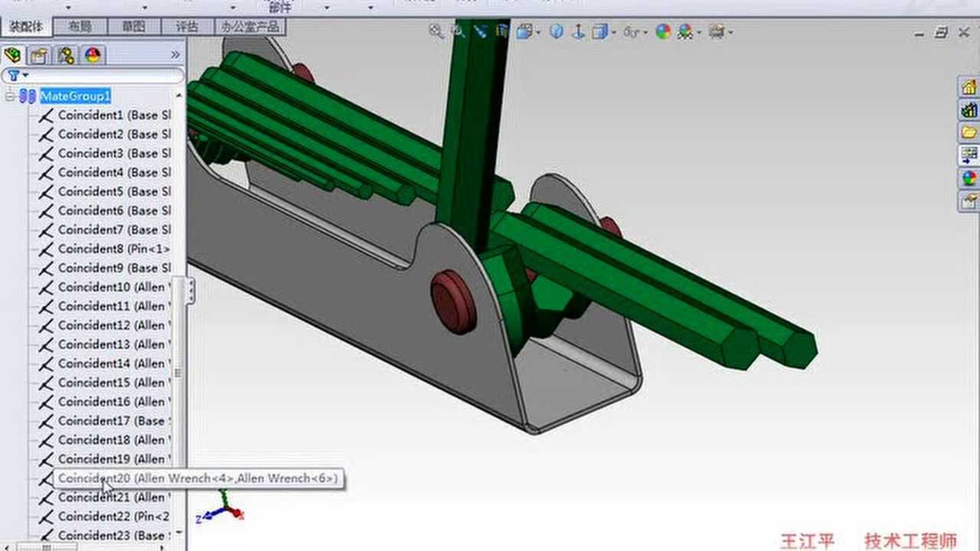This screenshot has width=980, height=551.
Task: Open File Explorer folder icon in task pane
Action: (x=969, y=132)
